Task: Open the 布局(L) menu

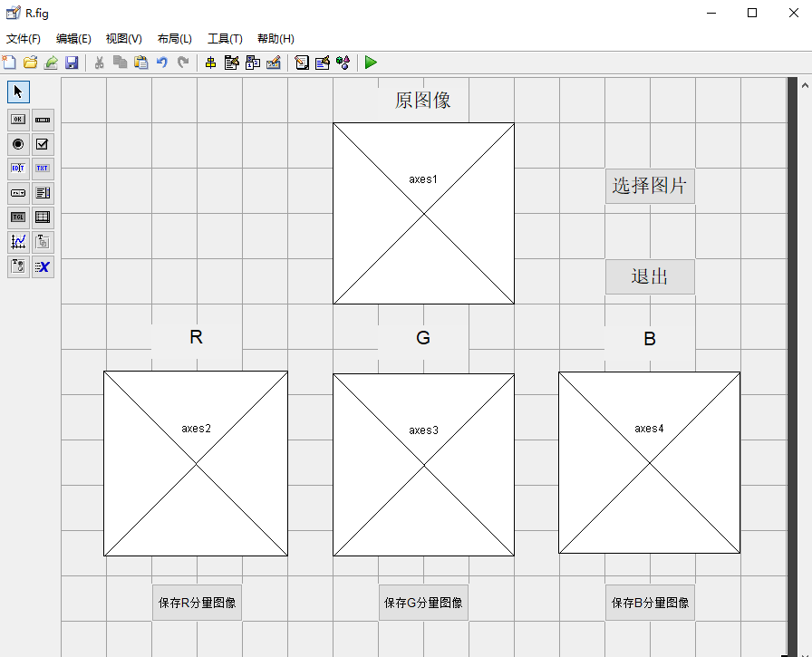Action: click(172, 38)
